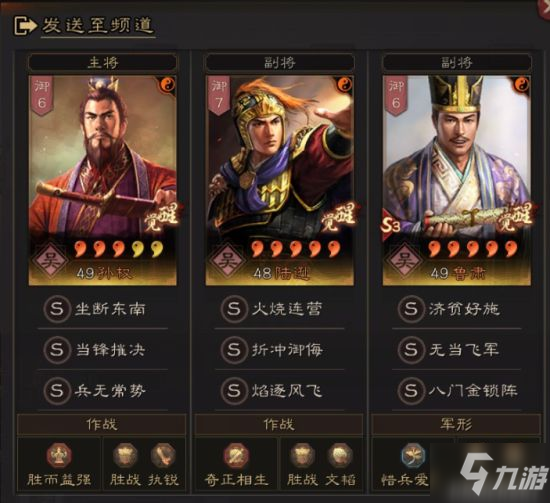This screenshot has width=550, height=503.
Task: Click the yin-yang icon on 陆逊's card
Action: point(345,85)
